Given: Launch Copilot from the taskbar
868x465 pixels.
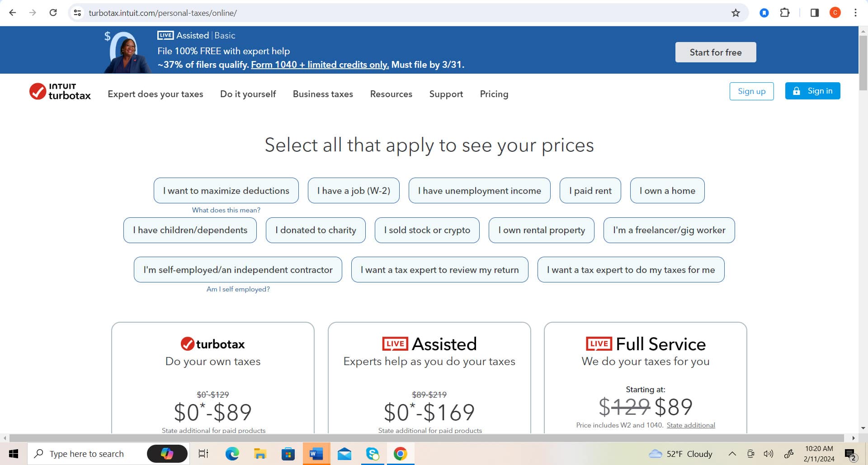Looking at the screenshot, I should [x=167, y=454].
